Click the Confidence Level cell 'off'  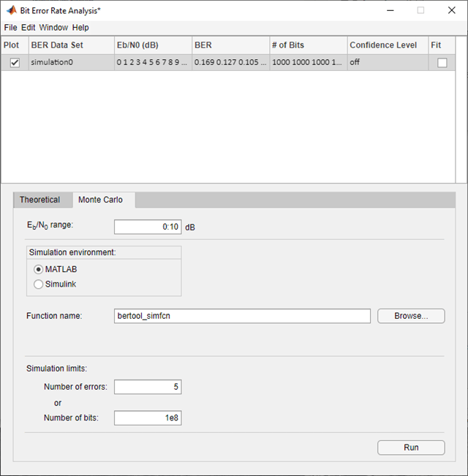(388, 63)
